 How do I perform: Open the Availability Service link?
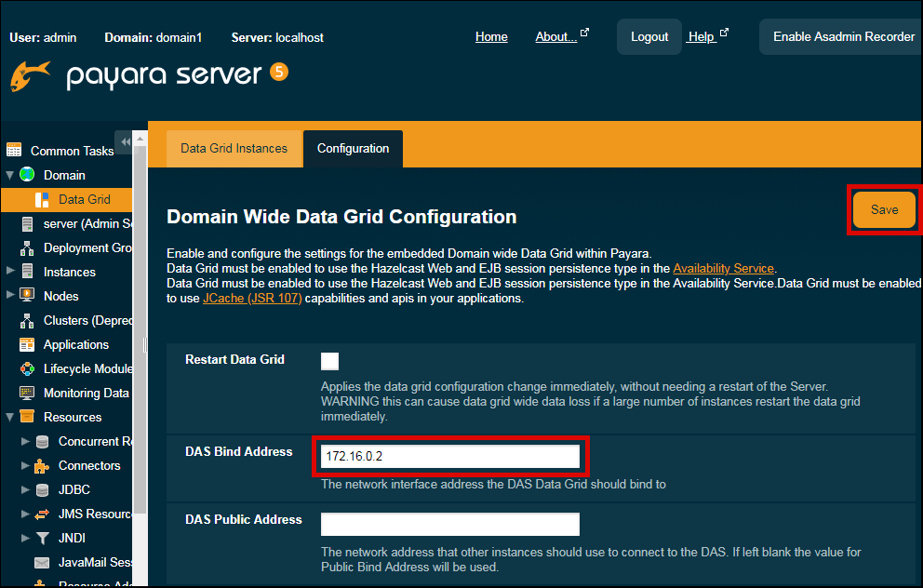pos(723,268)
